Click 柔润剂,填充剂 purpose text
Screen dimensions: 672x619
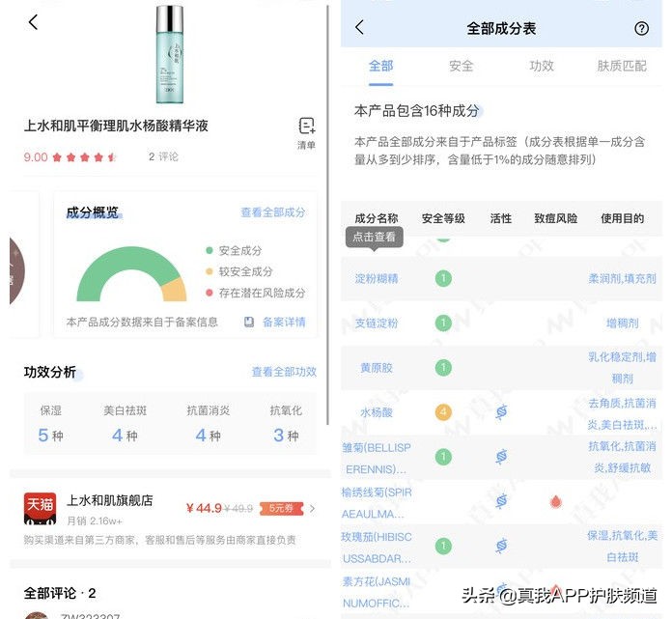pyautogui.click(x=622, y=279)
